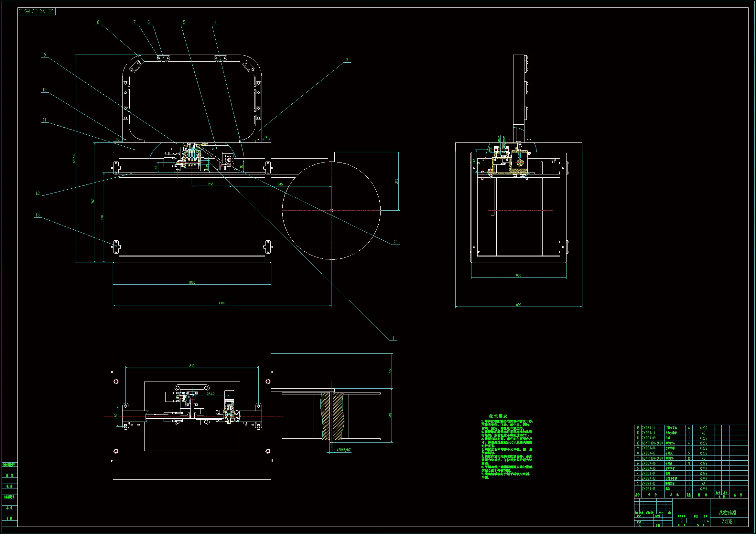Select the outer 800 dimension in the side view
This screenshot has width=756, height=534.
pos(519,305)
